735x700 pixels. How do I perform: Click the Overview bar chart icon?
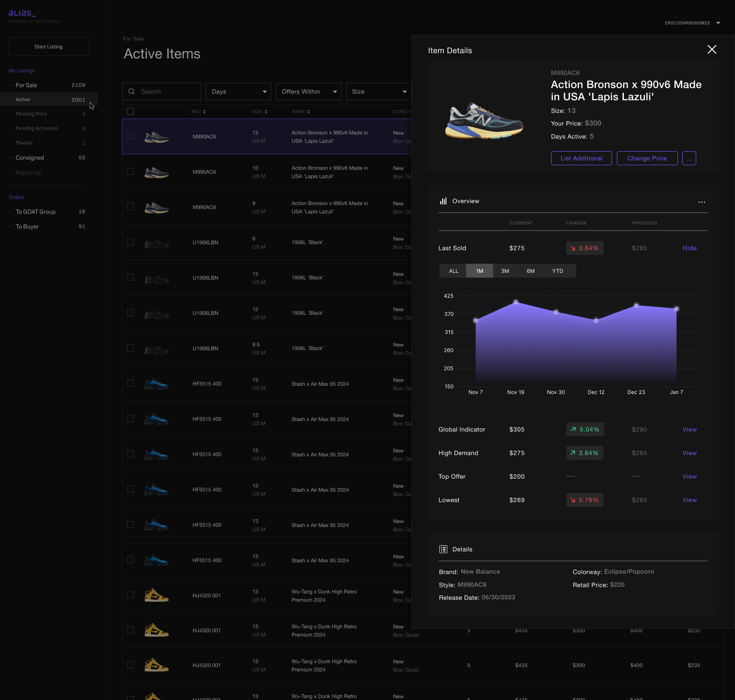tap(443, 201)
